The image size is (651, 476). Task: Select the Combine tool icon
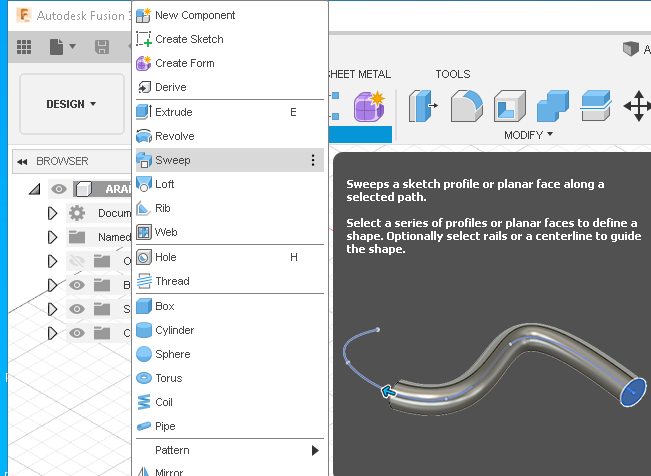[x=552, y=106]
